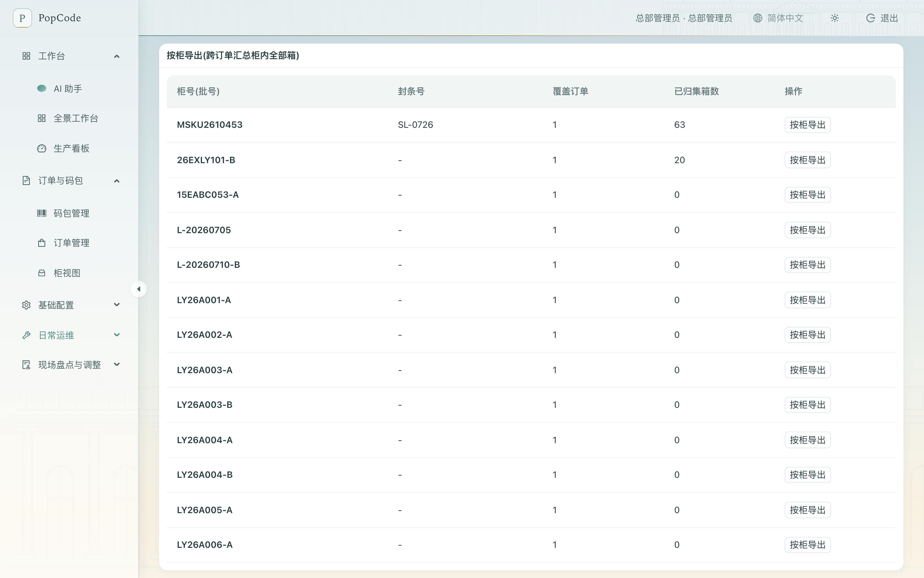Expand the 基础配置 menu group chevron

coord(117,305)
